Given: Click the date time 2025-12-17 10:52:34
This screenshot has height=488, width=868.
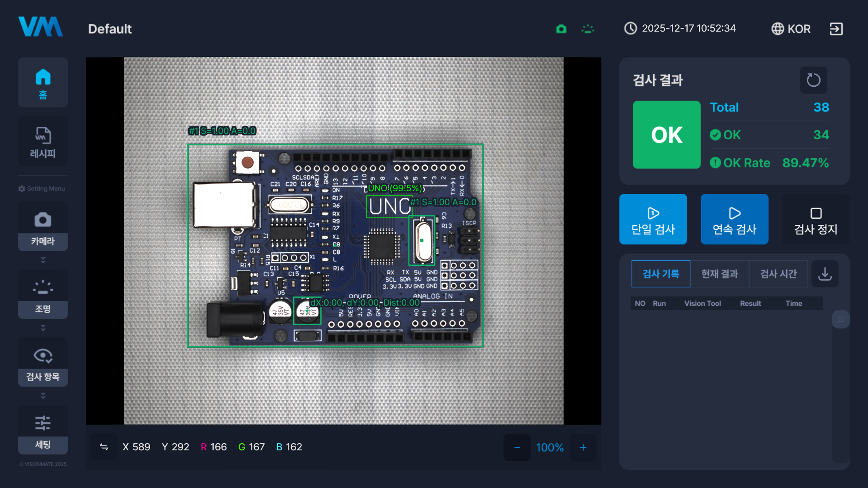Looking at the screenshot, I should tap(689, 28).
